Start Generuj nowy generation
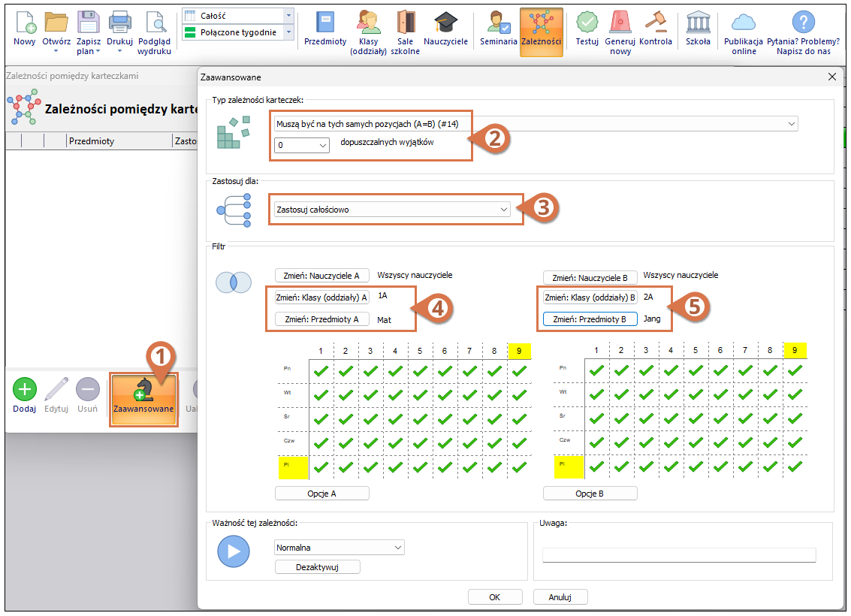Image resolution: width=851 pixels, height=616 pixels. 620,32
